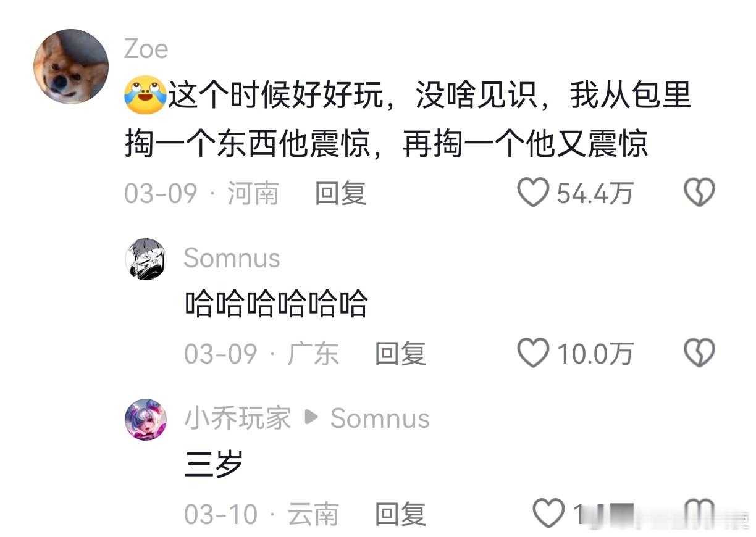This screenshot has height=537, width=756.
Task: Select the 哈哈哈哈哈哈 comment text
Action: (276, 304)
